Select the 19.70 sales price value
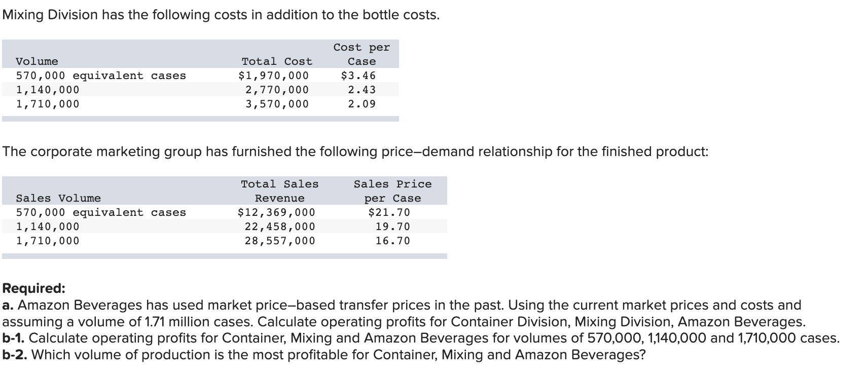 392,227
